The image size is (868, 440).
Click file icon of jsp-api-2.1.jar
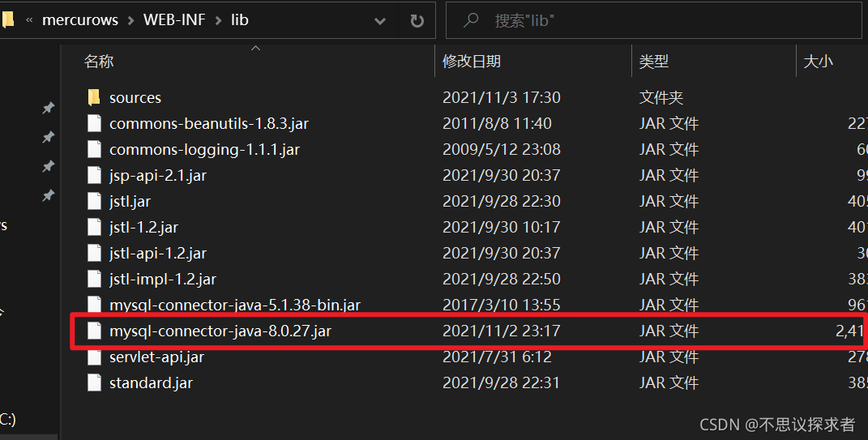coord(94,176)
